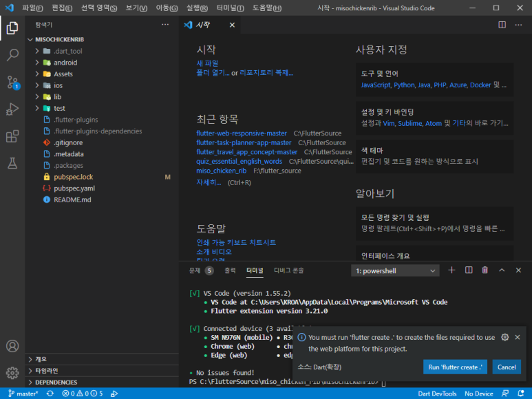The image size is (532, 399).
Task: Open the 편집(E) menu
Action: click(62, 8)
